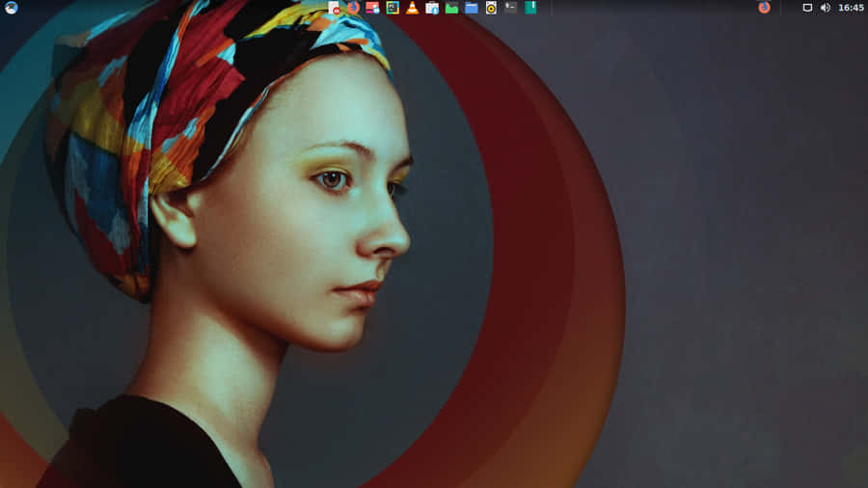
Task: Start the PyCharm IDE
Action: (393, 8)
